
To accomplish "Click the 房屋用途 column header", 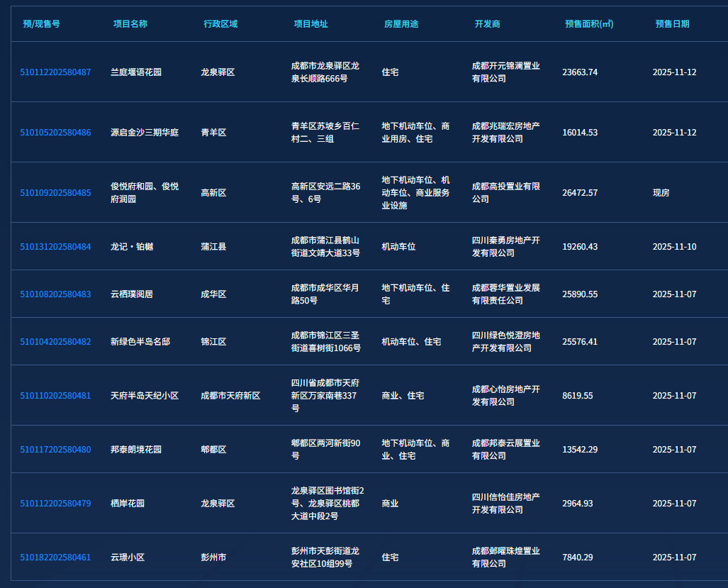I will [401, 24].
